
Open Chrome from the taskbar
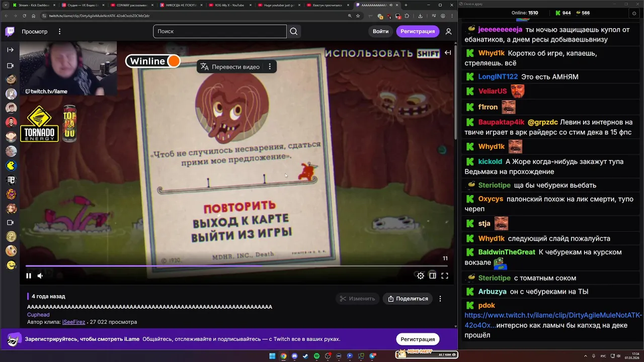283,356
